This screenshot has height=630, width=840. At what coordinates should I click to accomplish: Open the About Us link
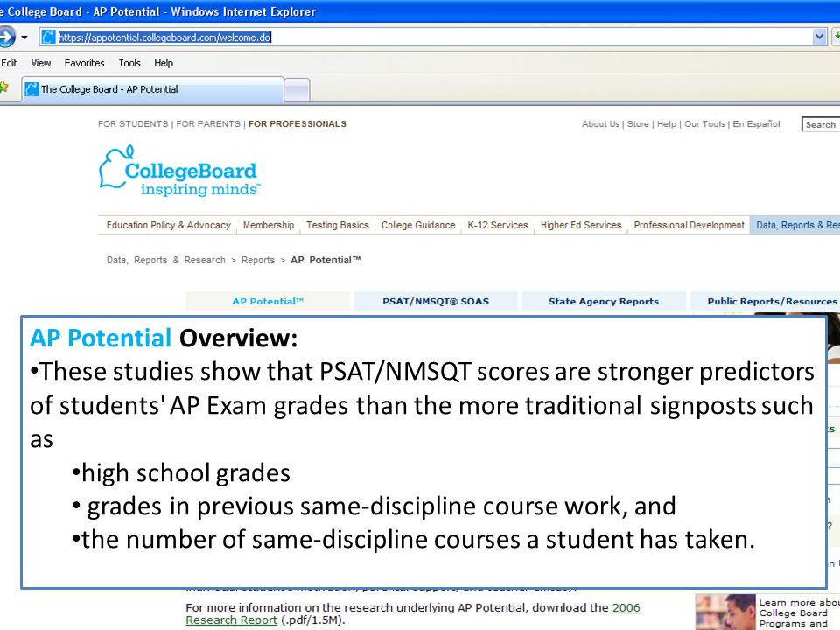pos(600,123)
